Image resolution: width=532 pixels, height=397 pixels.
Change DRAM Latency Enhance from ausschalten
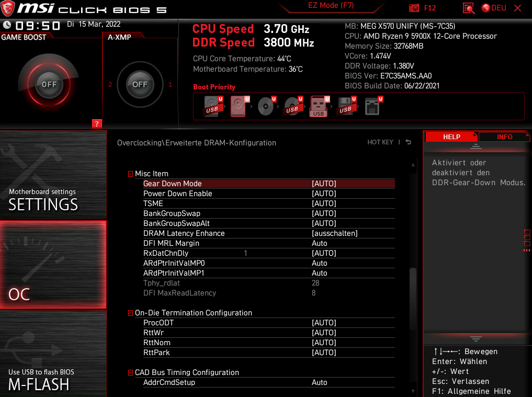point(335,233)
